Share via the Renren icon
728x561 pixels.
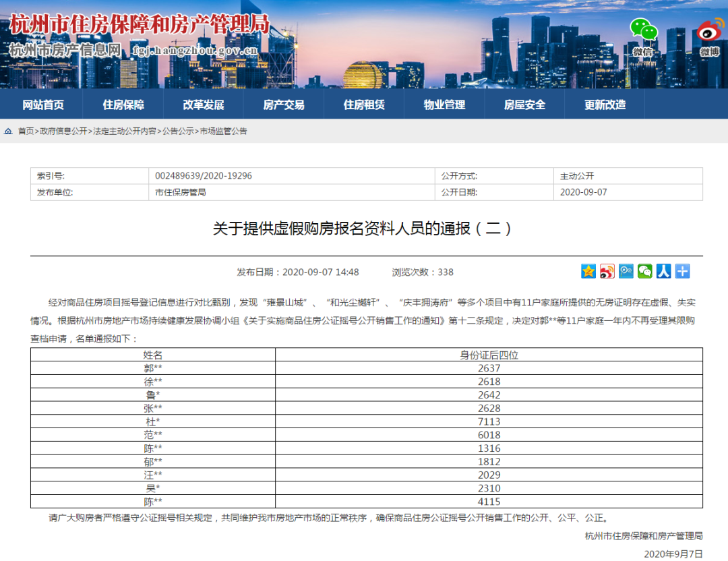coord(664,271)
